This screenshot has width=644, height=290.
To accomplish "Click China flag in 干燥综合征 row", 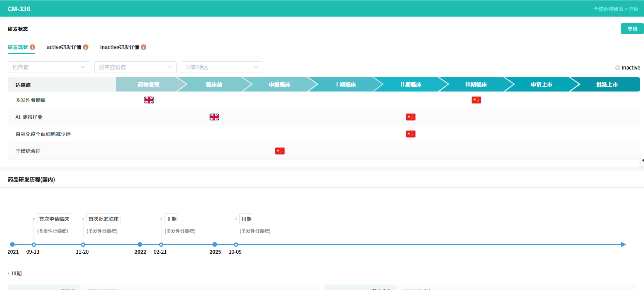I will pyautogui.click(x=280, y=151).
